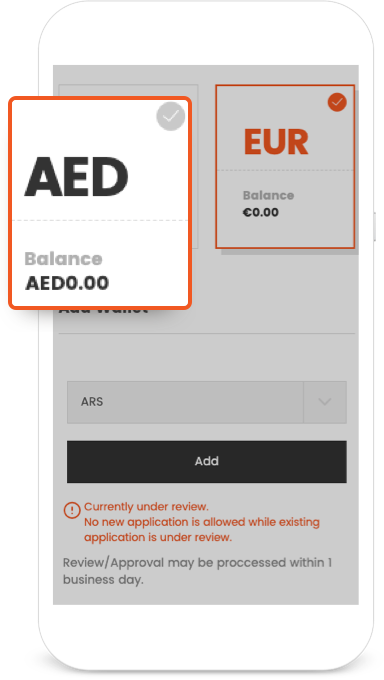Click the 'Currently under review.' text line

pyautogui.click(x=146, y=507)
